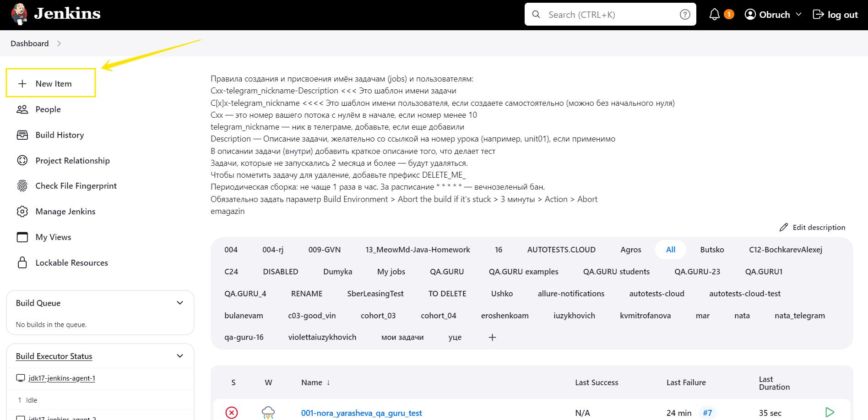The height and width of the screenshot is (420, 868).
Task: Open the nata_telegram view tab
Action: pyautogui.click(x=800, y=316)
